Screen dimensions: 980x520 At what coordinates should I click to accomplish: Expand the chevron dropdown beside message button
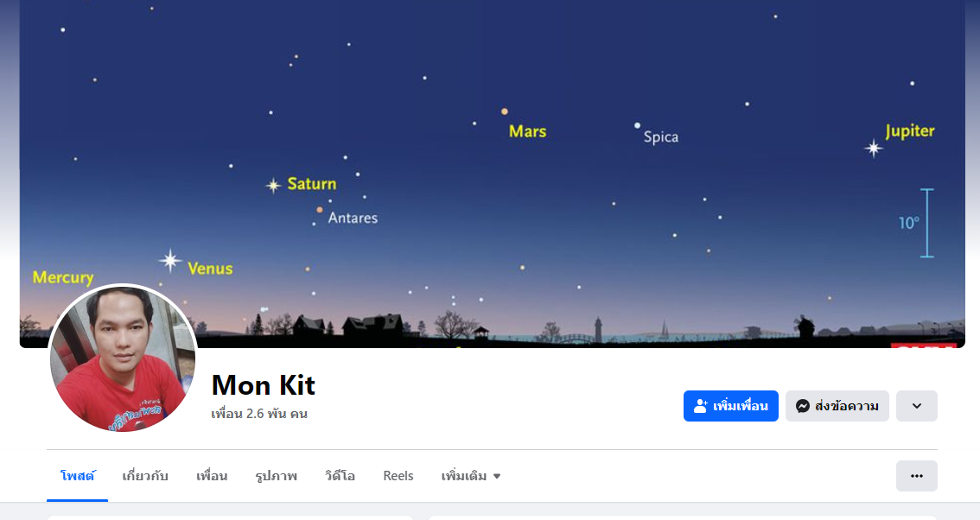(916, 406)
